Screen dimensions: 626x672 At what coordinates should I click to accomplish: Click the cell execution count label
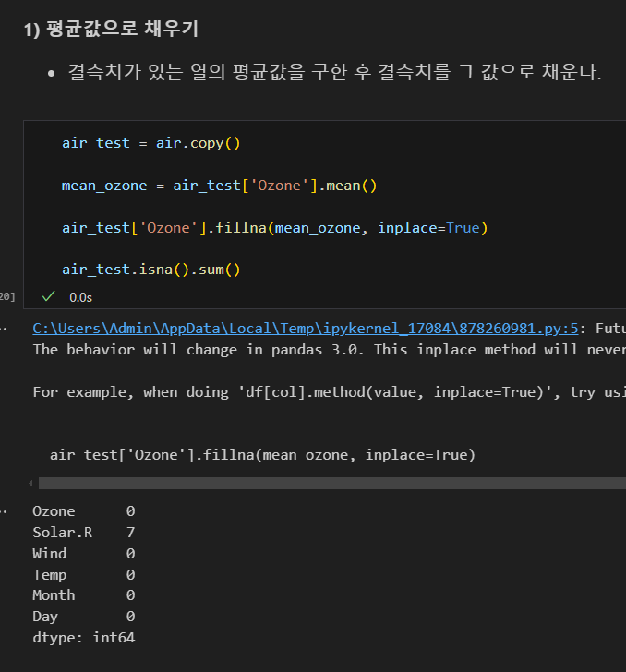tap(7, 296)
